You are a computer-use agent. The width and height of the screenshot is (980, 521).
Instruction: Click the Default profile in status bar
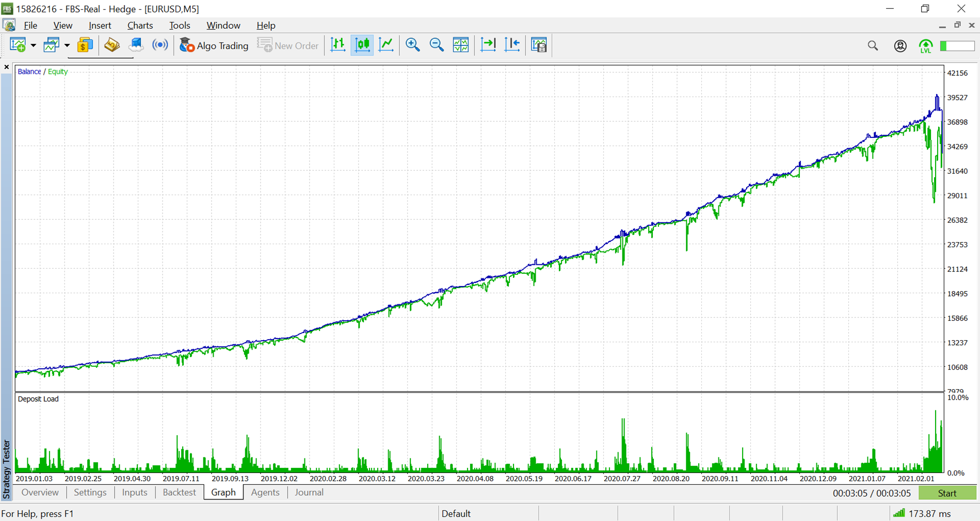456,514
